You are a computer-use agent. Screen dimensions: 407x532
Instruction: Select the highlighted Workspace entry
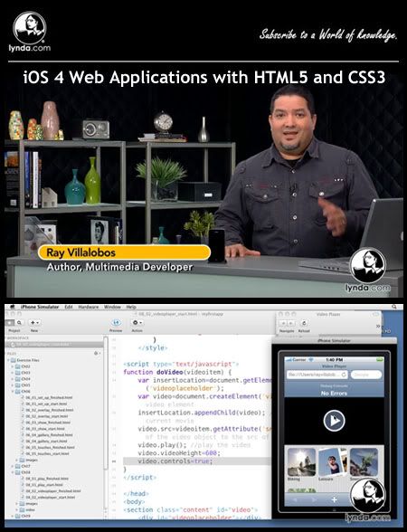point(54,345)
